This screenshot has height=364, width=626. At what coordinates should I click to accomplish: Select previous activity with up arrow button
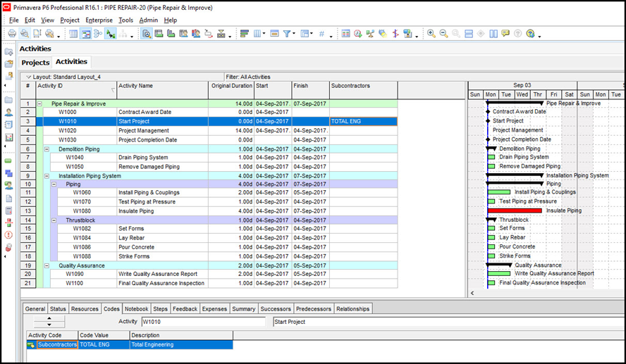click(x=49, y=318)
